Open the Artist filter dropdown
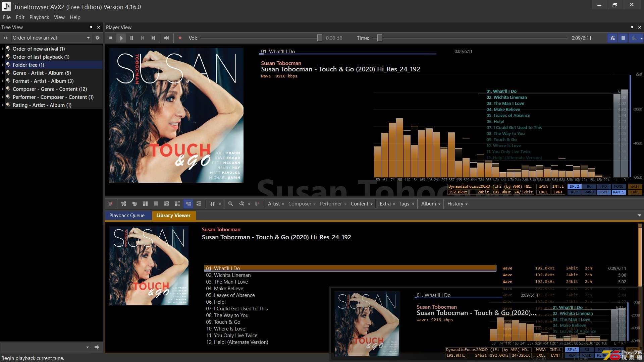Image resolution: width=644 pixels, height=362 pixels. pyautogui.click(x=276, y=204)
